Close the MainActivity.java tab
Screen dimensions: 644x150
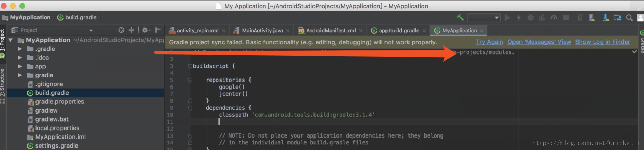288,31
